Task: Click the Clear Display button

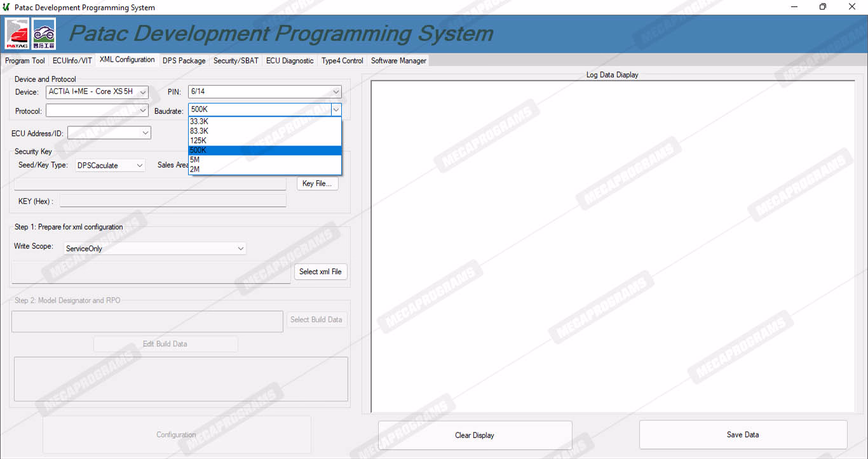Action: [x=475, y=436]
